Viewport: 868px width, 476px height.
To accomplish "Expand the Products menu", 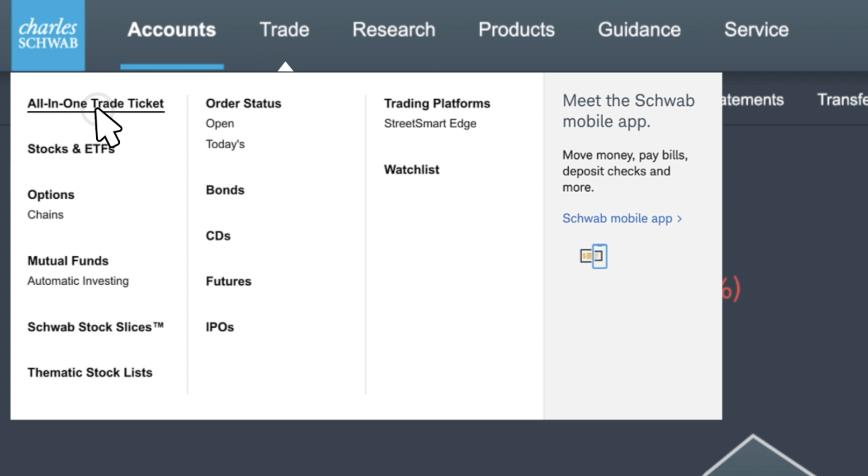I will [516, 30].
